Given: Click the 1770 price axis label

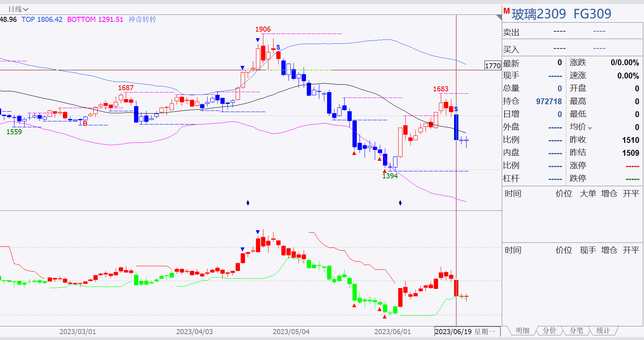Looking at the screenshot, I should (492, 66).
